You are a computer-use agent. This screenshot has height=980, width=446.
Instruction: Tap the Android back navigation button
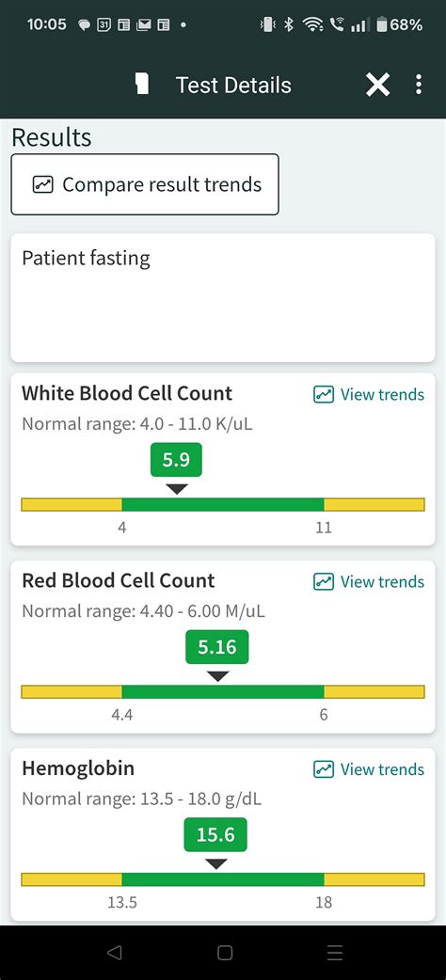pyautogui.click(x=114, y=953)
